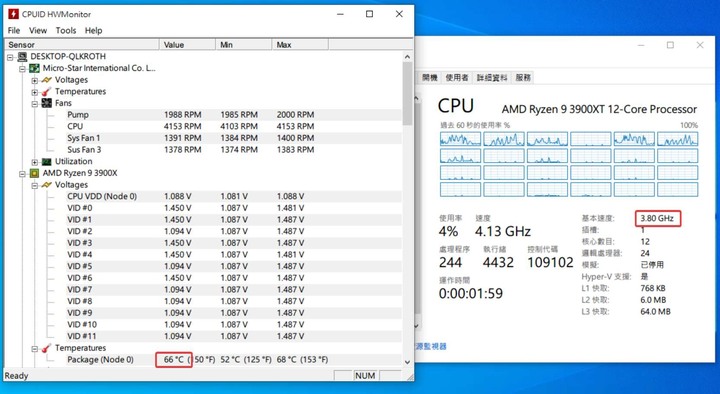Screen dimensions: 720x394
Task: Collapse the DESKTOP-QLKROTH tree node
Action: [x=10, y=57]
